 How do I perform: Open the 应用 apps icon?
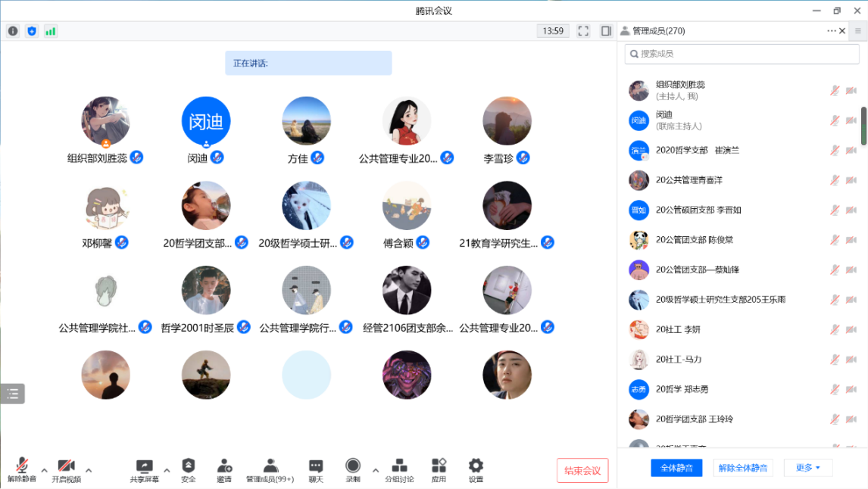(x=439, y=469)
